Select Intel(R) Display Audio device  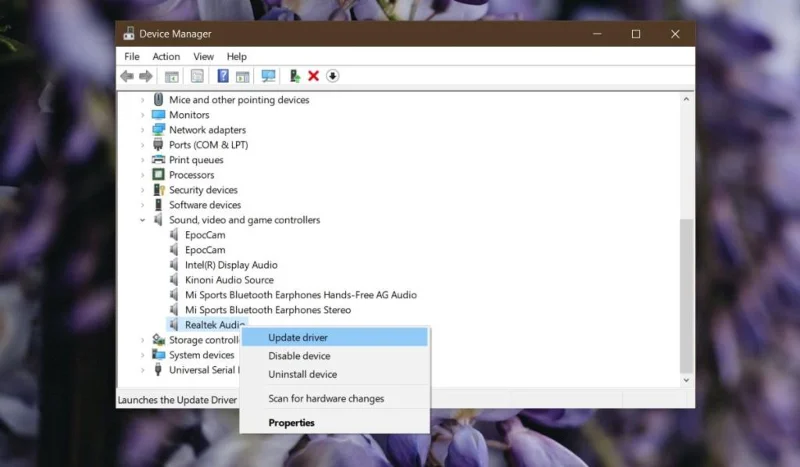click(x=231, y=265)
